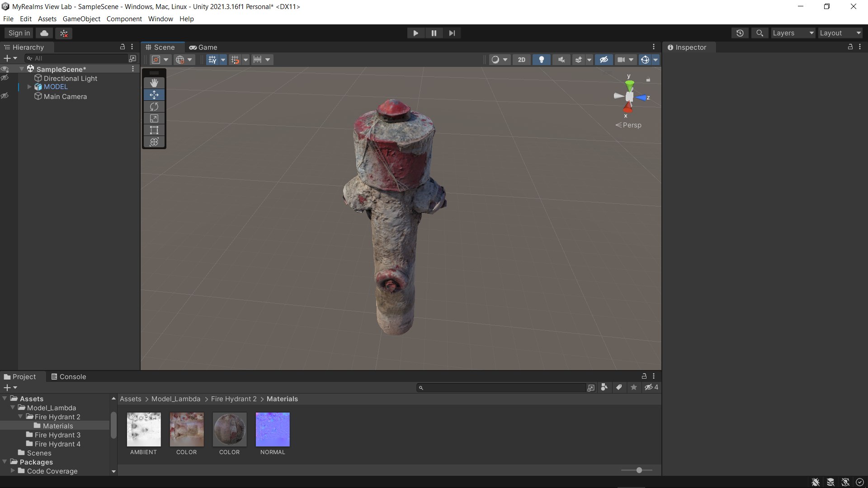Open the scene camera settings dropdown
Image resolution: width=868 pixels, height=488 pixels.
click(626, 60)
